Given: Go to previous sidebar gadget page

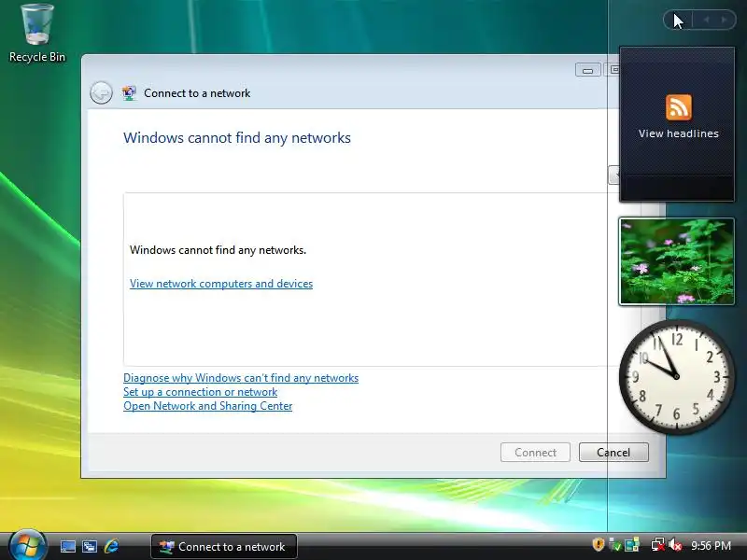Looking at the screenshot, I should (x=706, y=20).
